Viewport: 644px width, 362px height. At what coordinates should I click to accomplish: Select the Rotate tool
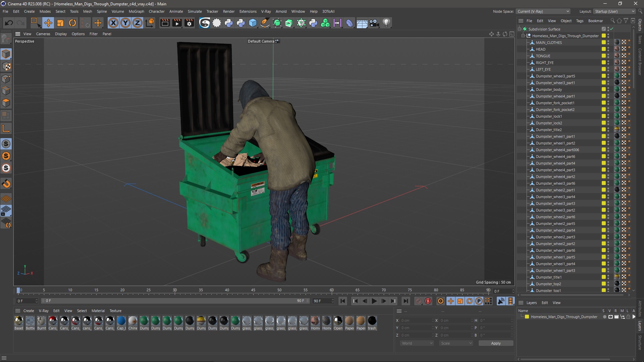click(x=72, y=23)
